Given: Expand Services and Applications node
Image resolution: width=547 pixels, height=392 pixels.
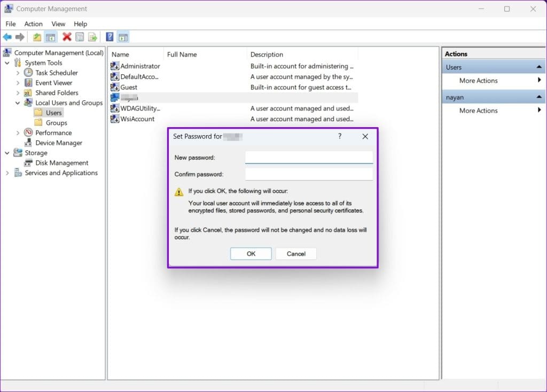Looking at the screenshot, I should [6, 173].
